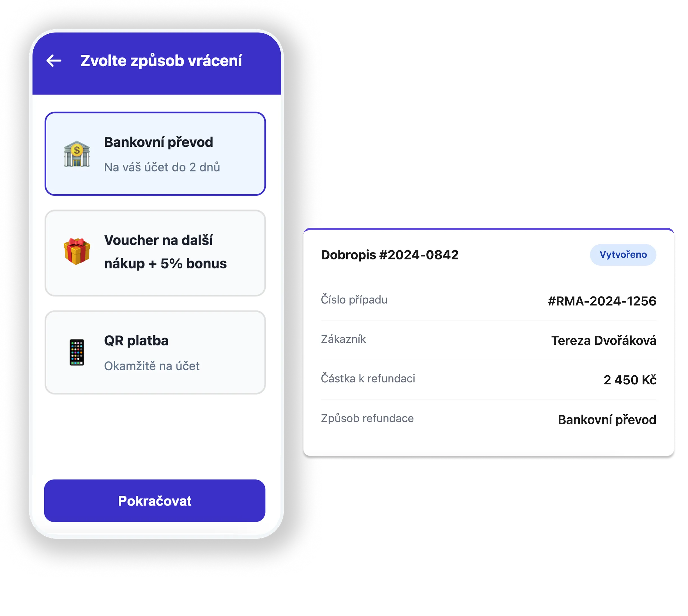Click the Částka k refundaci label
Viewport: 688px width, 616px height.
click(368, 378)
